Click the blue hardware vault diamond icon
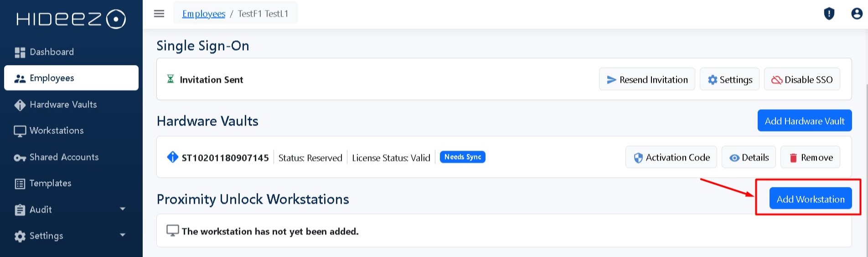 (x=172, y=157)
